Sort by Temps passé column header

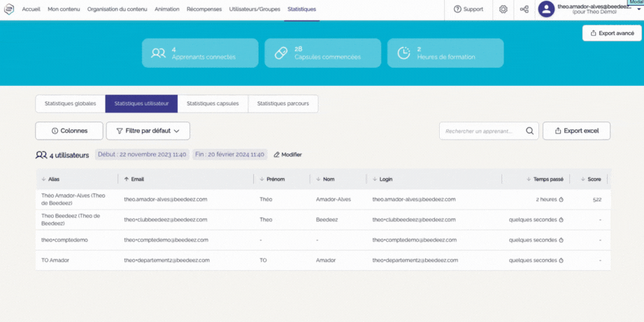[x=547, y=180]
